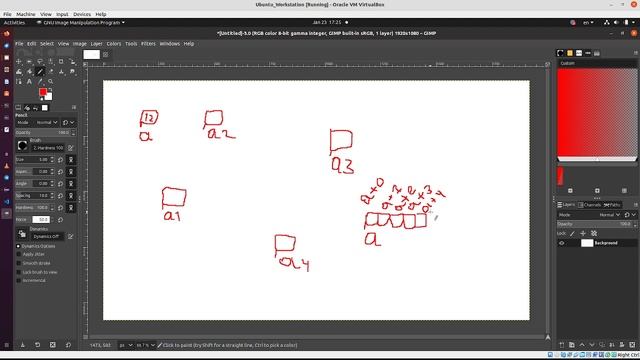This screenshot has width=640, height=360.
Task: Delete layer icon in Layers panel
Action: tap(632, 345)
